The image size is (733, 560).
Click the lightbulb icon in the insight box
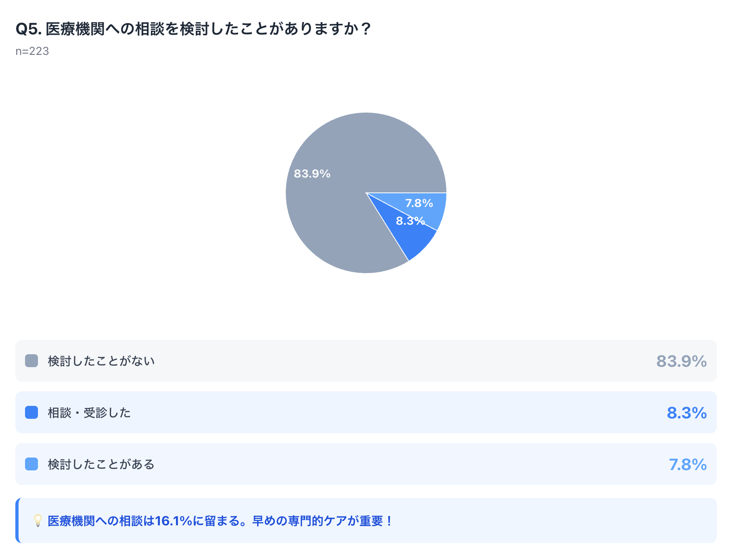click(38, 520)
